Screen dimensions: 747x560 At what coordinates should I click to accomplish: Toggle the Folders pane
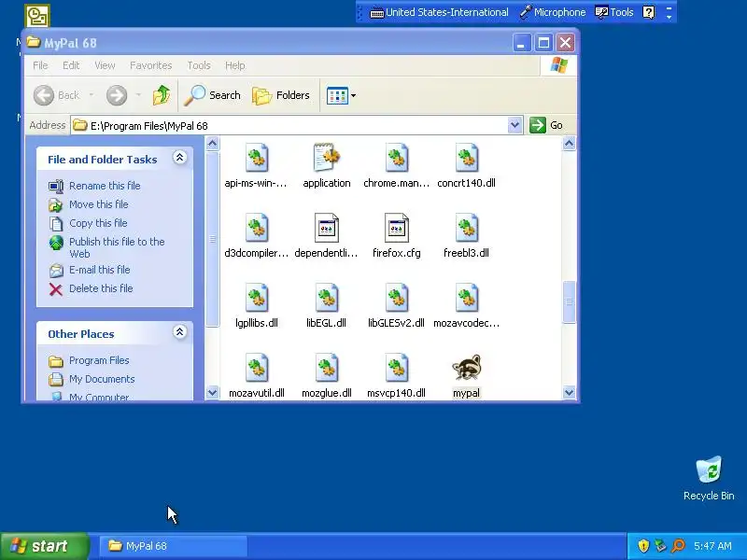281,95
